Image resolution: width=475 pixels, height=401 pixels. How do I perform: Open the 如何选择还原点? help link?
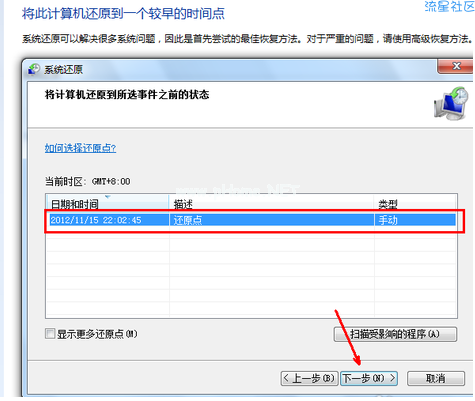tap(80, 148)
